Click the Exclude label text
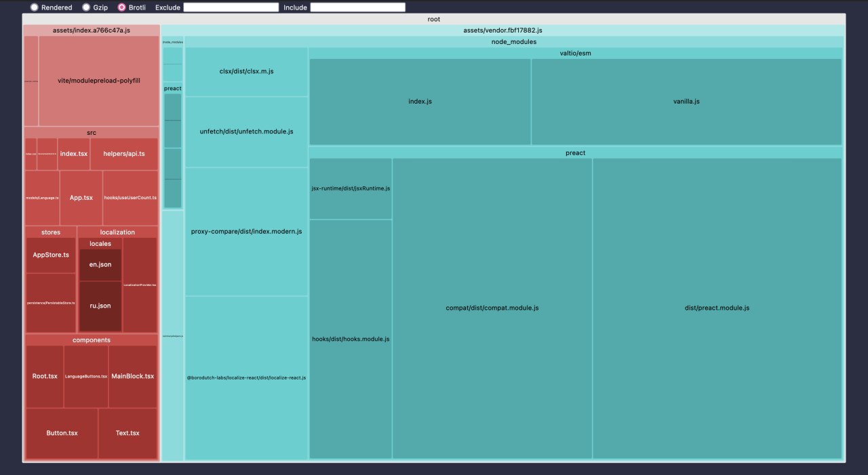Screen dimensions: 868x475 click(167, 7)
